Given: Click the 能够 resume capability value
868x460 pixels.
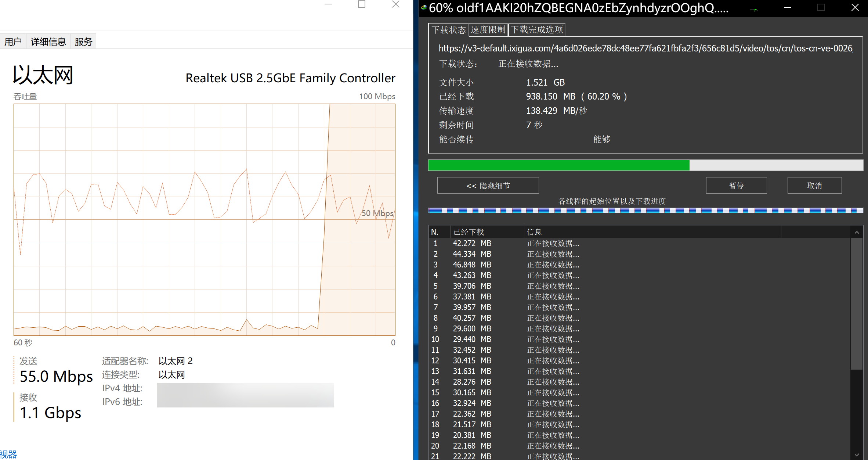Looking at the screenshot, I should [x=602, y=139].
